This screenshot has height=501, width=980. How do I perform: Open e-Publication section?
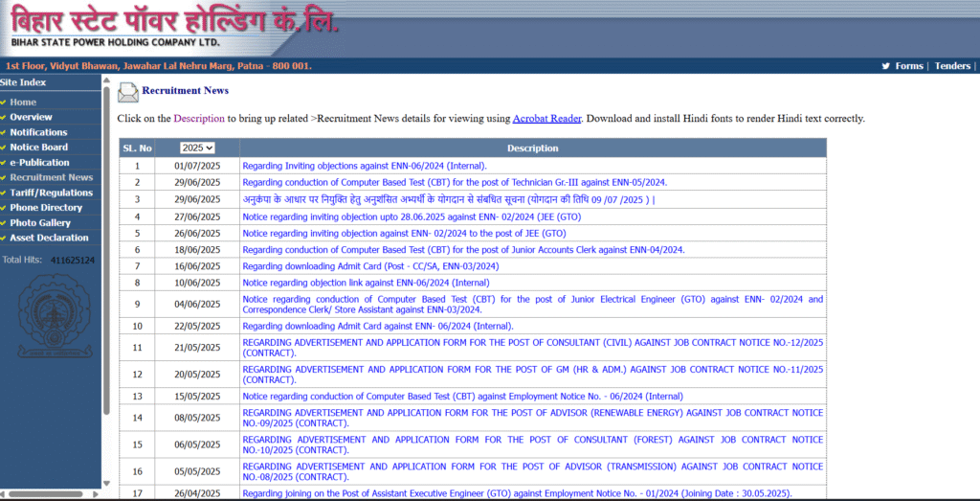(39, 163)
